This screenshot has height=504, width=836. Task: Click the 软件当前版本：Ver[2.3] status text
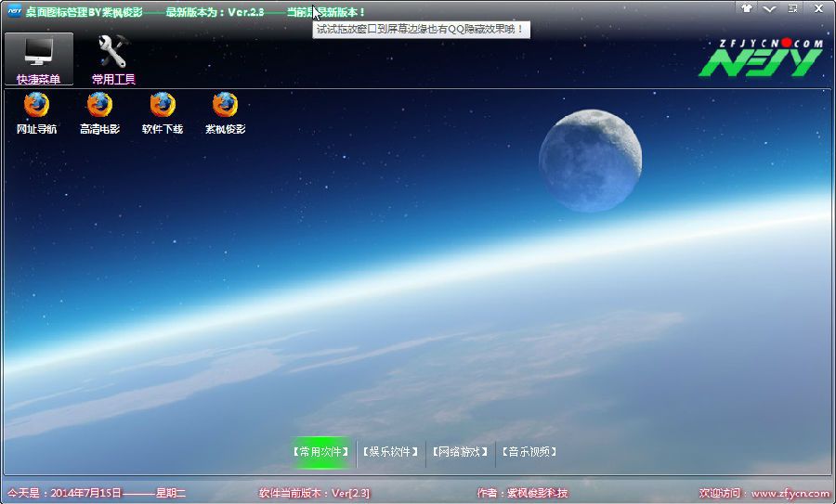point(315,494)
